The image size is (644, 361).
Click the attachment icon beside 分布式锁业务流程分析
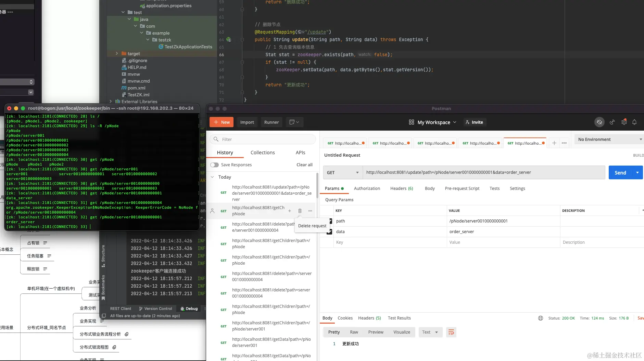127,334
